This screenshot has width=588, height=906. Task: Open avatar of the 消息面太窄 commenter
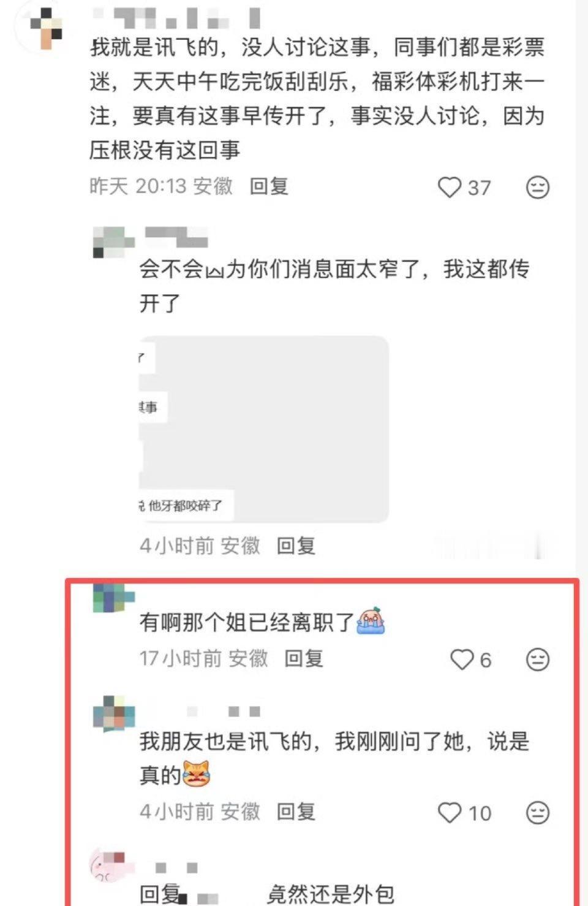coord(113,242)
